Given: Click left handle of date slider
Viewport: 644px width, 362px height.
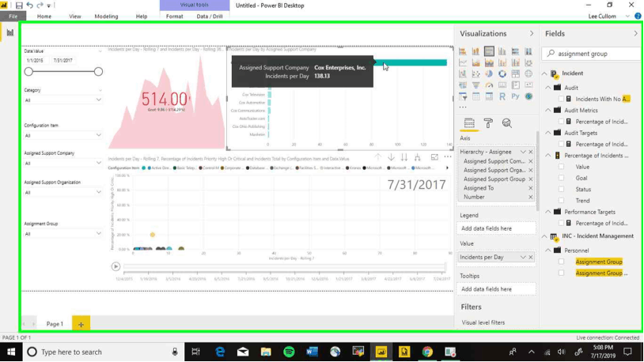Looking at the screenshot, I should [x=28, y=72].
